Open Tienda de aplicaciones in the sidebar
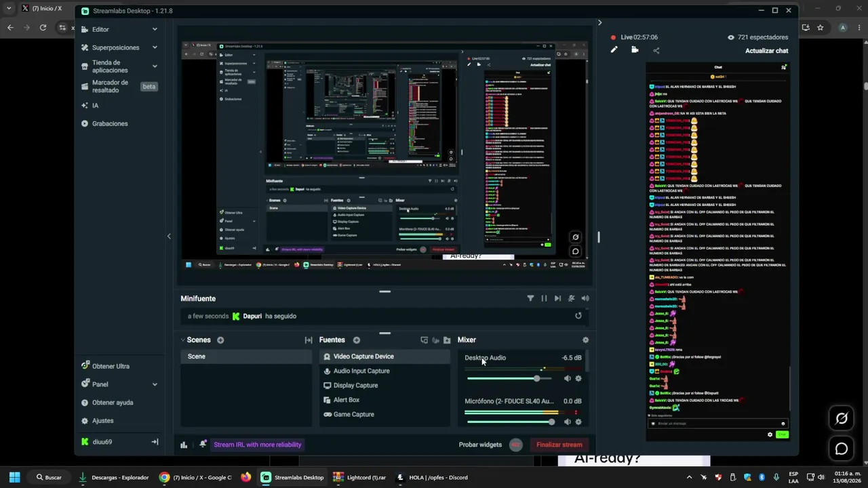Screen dimensions: 868x488 tap(110, 66)
